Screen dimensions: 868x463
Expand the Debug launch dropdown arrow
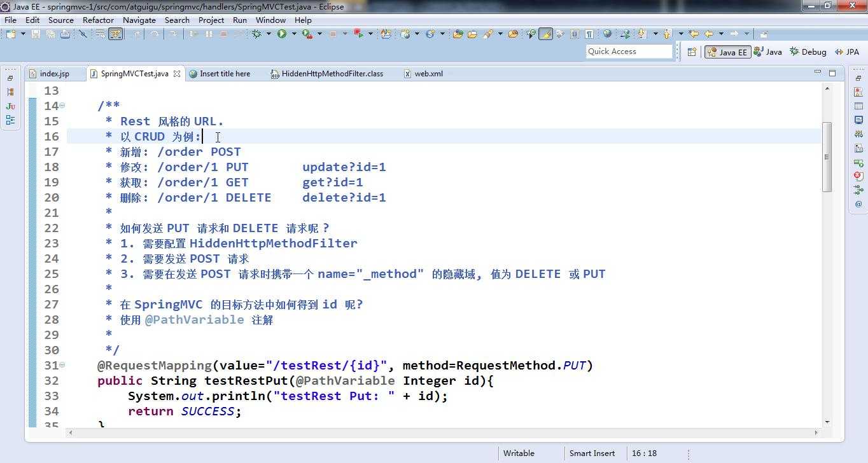point(269,34)
